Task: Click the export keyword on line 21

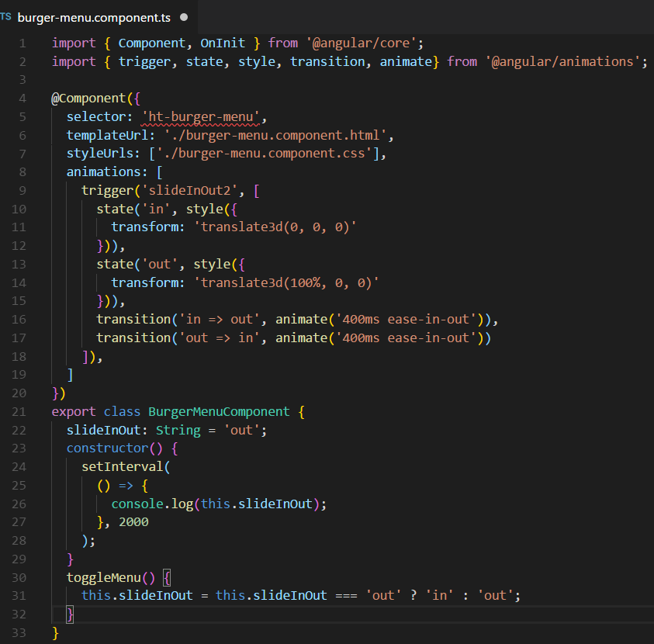Action: 74,412
